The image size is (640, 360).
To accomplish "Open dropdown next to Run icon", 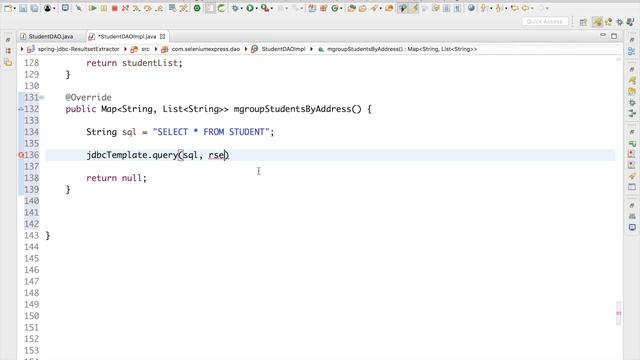I will (257, 9).
